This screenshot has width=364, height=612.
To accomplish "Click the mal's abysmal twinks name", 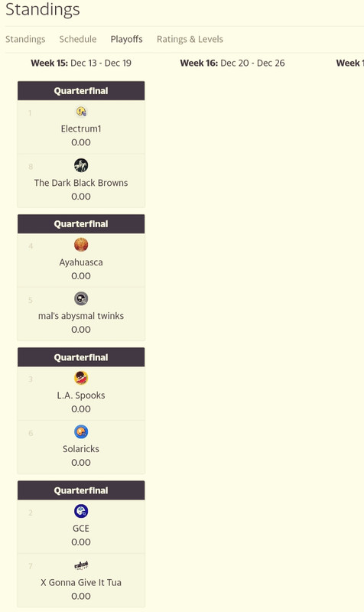I will [x=81, y=316].
